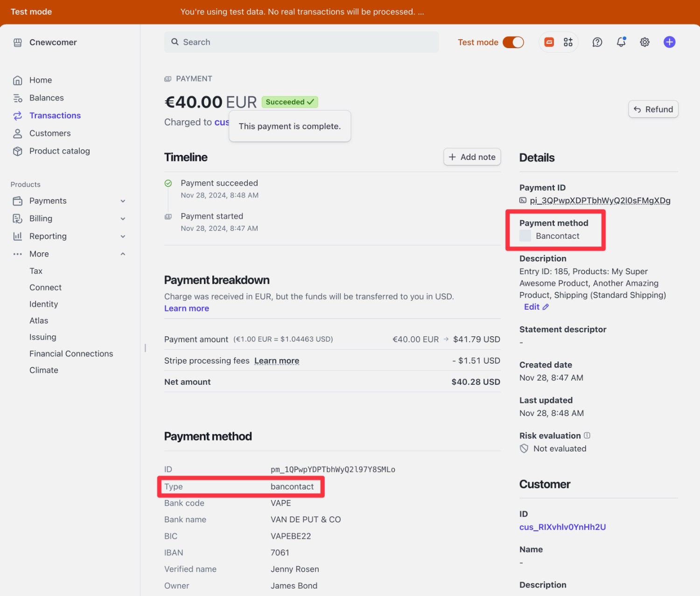The height and width of the screenshot is (596, 700).
Task: Open Issuing under More
Action: tap(43, 337)
